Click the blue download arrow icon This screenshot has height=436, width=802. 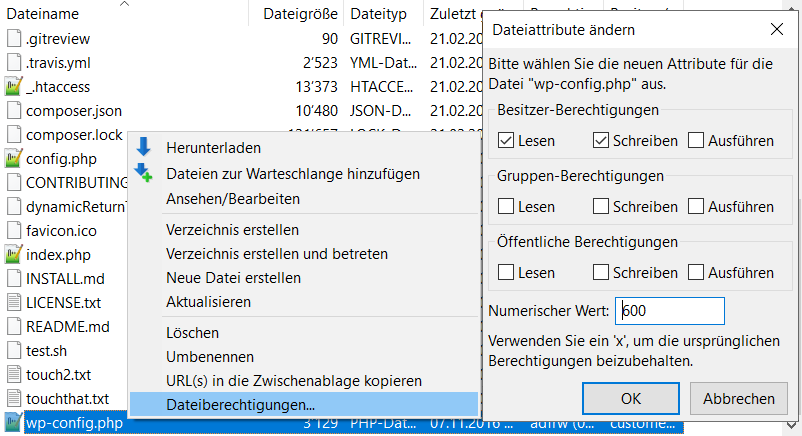point(144,148)
